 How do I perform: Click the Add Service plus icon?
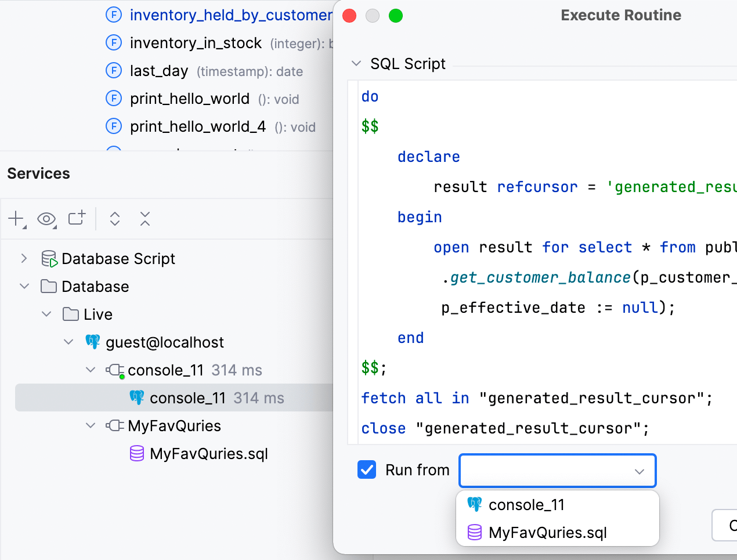(x=16, y=219)
